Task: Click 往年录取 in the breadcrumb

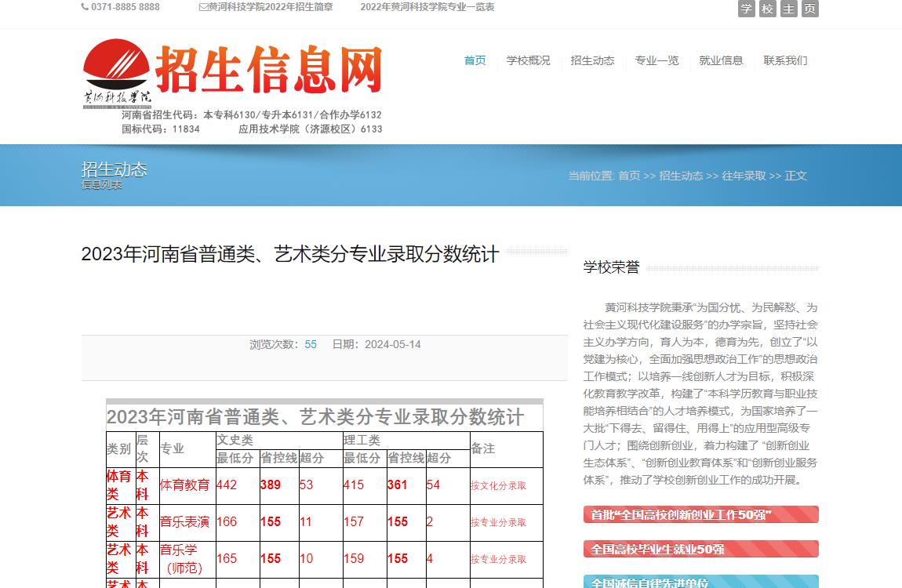Action: (x=744, y=176)
